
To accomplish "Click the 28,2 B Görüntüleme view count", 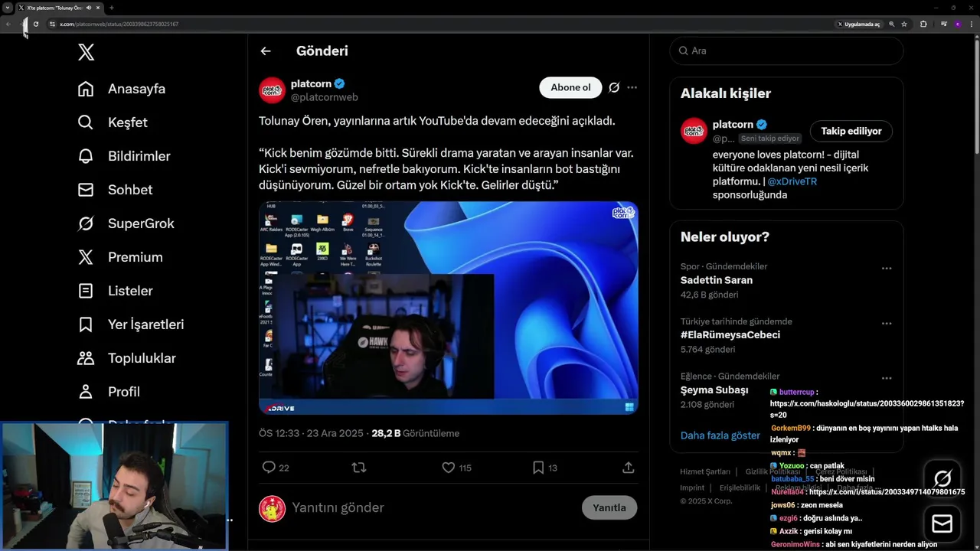I will tap(416, 433).
